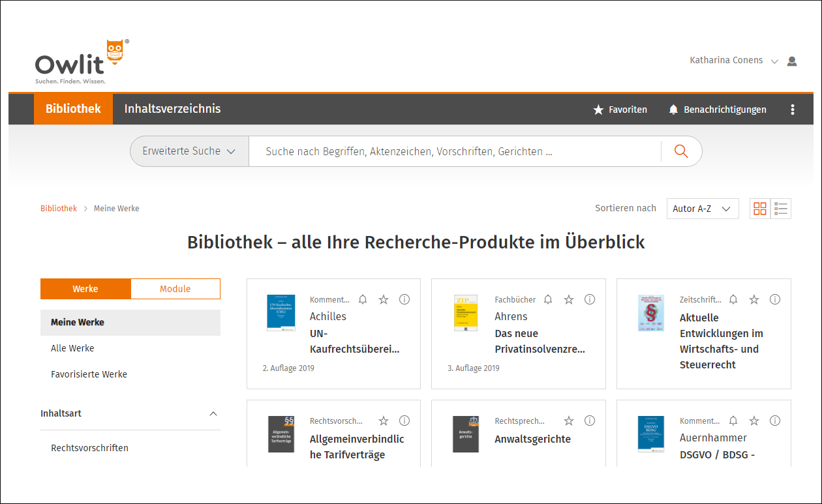Open Benachrichtigungen in the top bar
Viewport: 822px width, 504px height.
[718, 110]
